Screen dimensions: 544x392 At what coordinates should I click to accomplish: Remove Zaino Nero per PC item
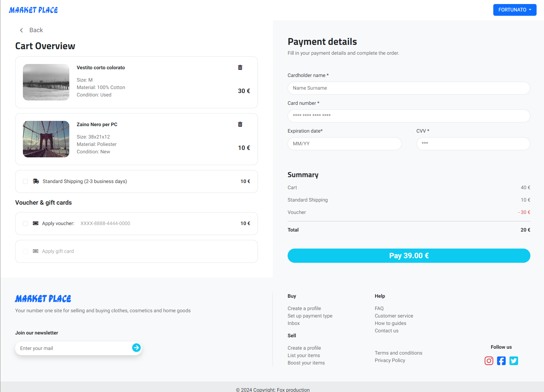[x=240, y=124]
